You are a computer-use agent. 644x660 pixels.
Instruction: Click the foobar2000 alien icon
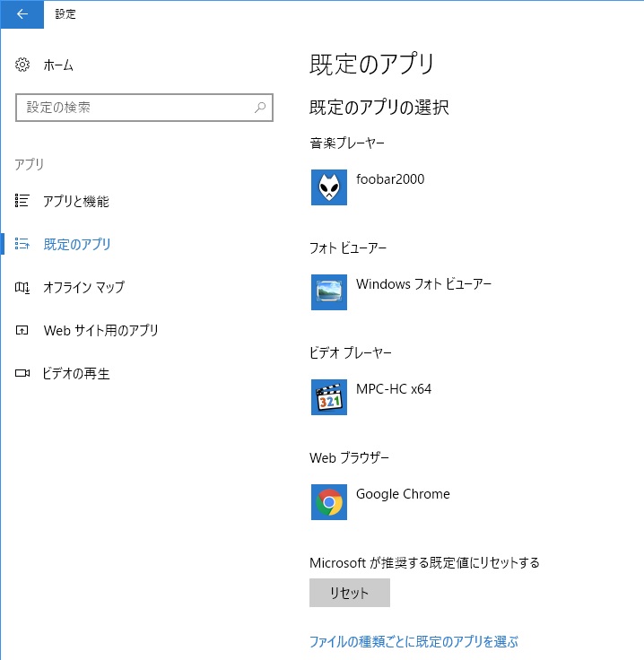329,187
